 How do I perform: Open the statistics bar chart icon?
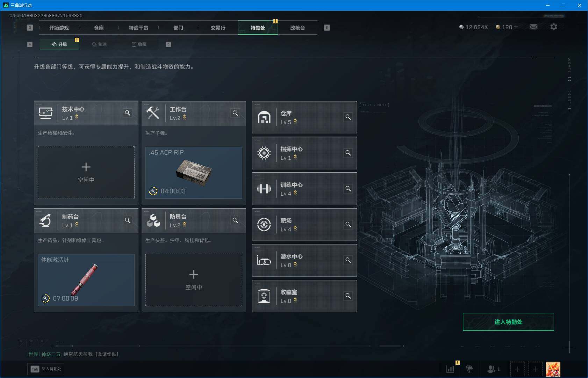tap(450, 369)
